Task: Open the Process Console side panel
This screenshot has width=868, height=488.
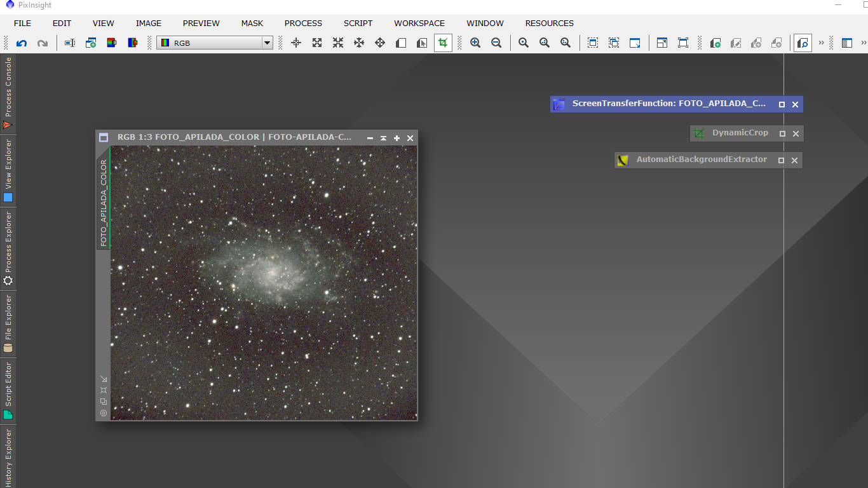Action: pyautogui.click(x=8, y=93)
